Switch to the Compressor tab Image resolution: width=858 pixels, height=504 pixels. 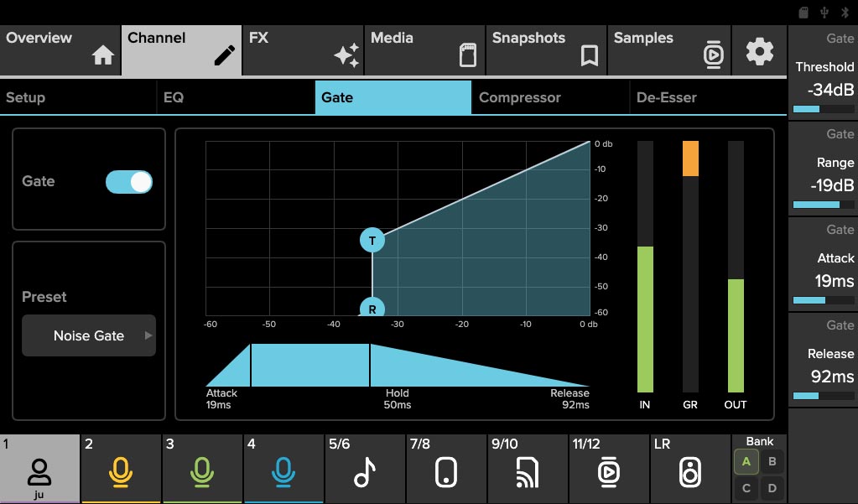click(x=549, y=97)
